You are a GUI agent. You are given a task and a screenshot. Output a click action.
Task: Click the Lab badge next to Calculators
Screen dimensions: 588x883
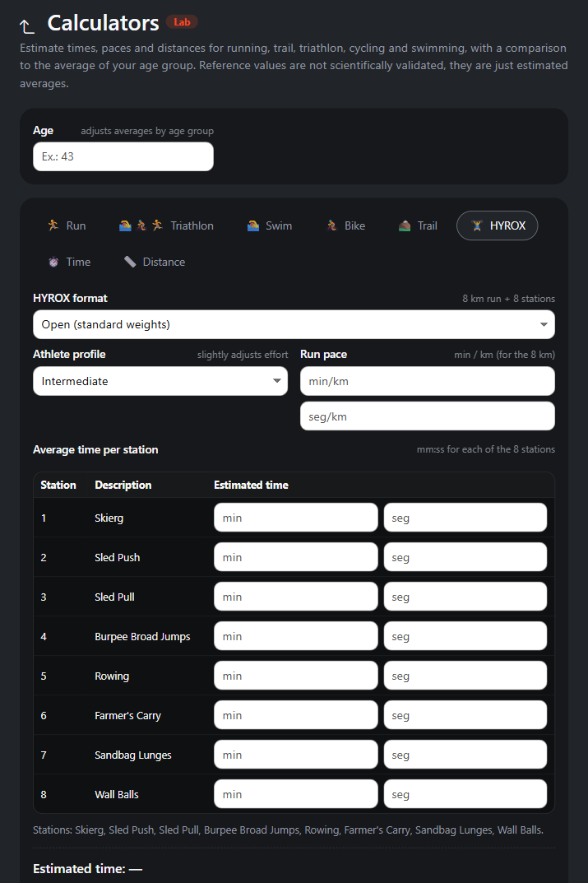point(182,22)
